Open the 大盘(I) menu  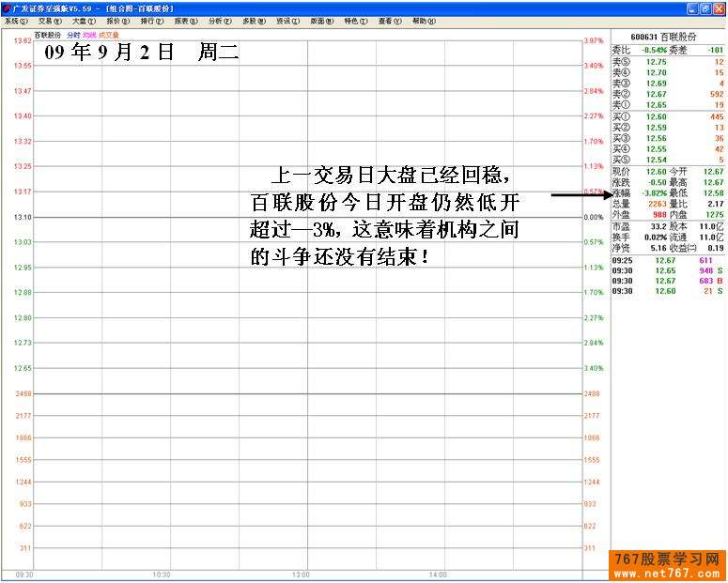(84, 22)
